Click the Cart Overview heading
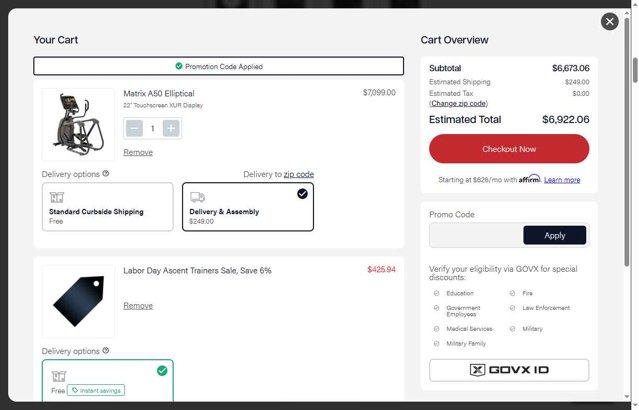The image size is (639, 410). click(454, 40)
